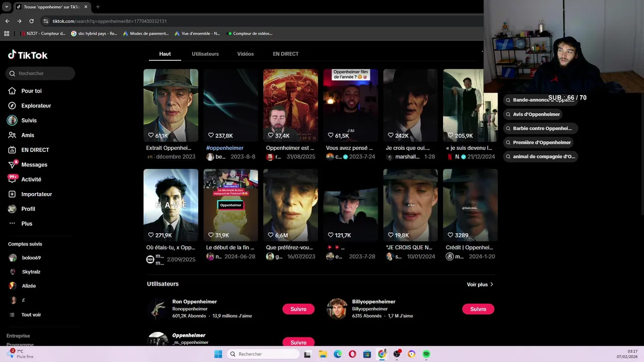
Task: Open browser apps grid icon
Action: point(7,34)
